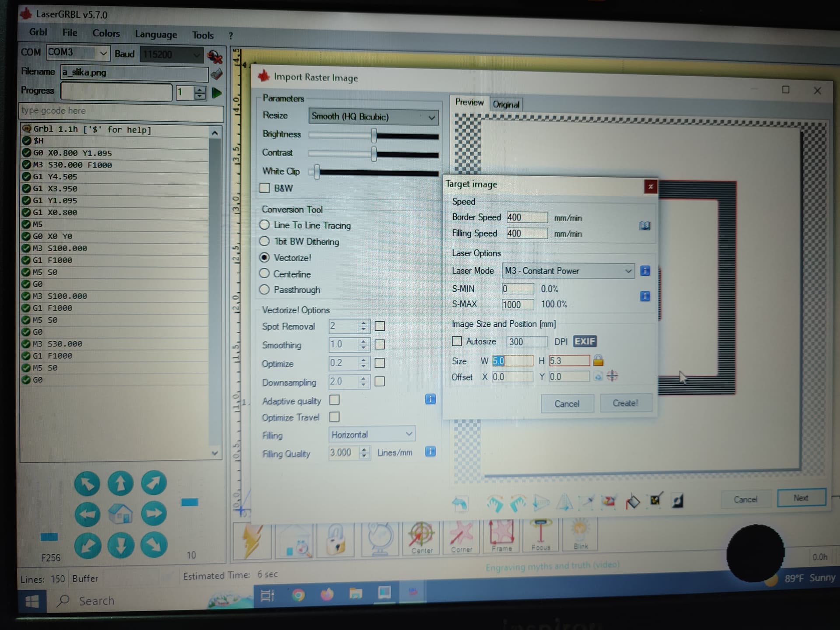This screenshot has height=630, width=840.
Task: Check the Autosize checkbox
Action: (457, 341)
